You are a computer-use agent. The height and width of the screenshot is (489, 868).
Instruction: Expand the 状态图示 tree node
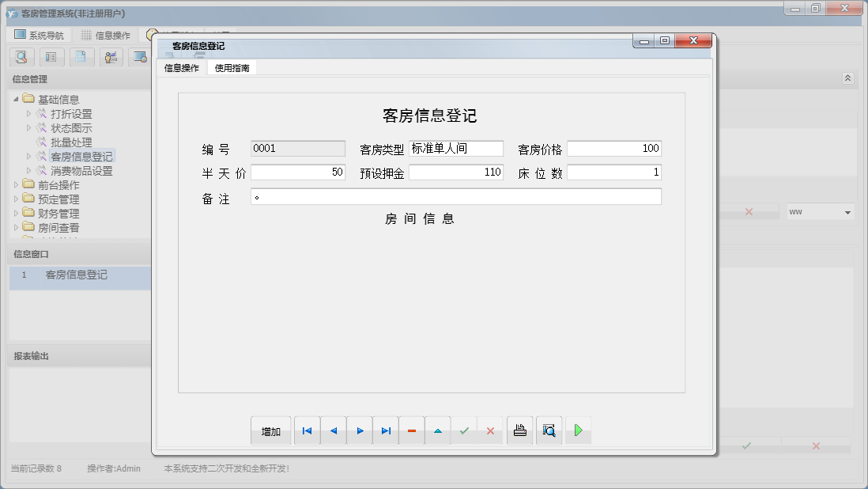[x=28, y=128]
